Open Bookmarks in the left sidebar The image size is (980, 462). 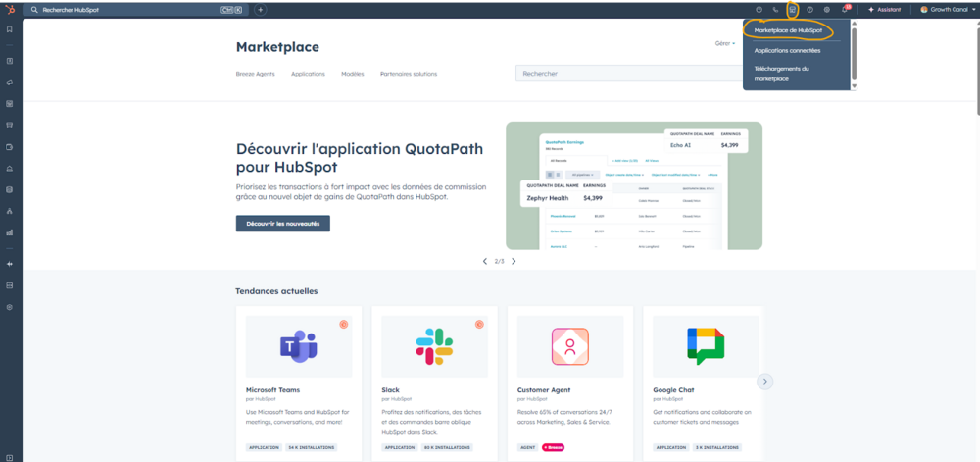10,29
